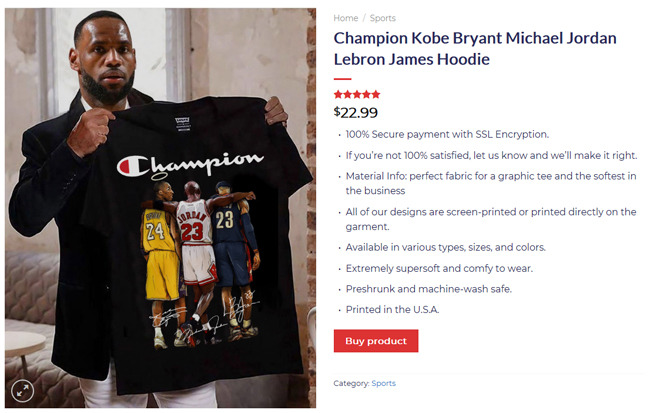Go to the Home breadcrumb link
Screen dimensions: 650x413
[345, 18]
